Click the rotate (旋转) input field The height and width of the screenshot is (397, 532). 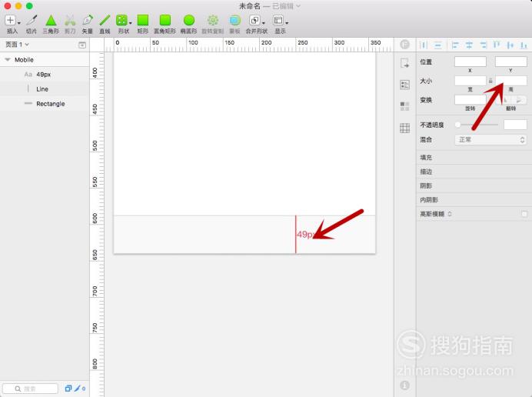pos(470,100)
